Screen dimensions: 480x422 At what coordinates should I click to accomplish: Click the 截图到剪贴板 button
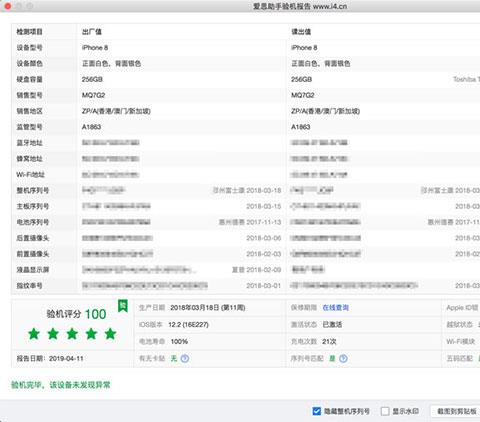[x=456, y=411]
